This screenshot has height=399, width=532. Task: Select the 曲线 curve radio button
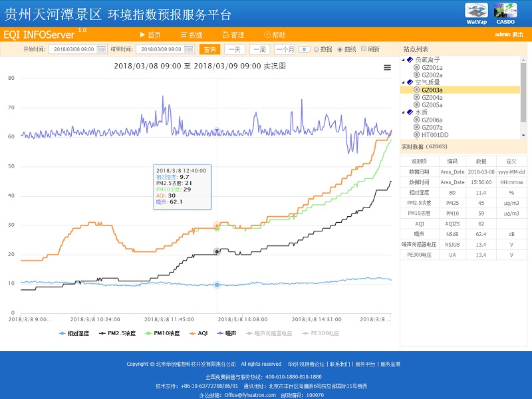(x=340, y=49)
